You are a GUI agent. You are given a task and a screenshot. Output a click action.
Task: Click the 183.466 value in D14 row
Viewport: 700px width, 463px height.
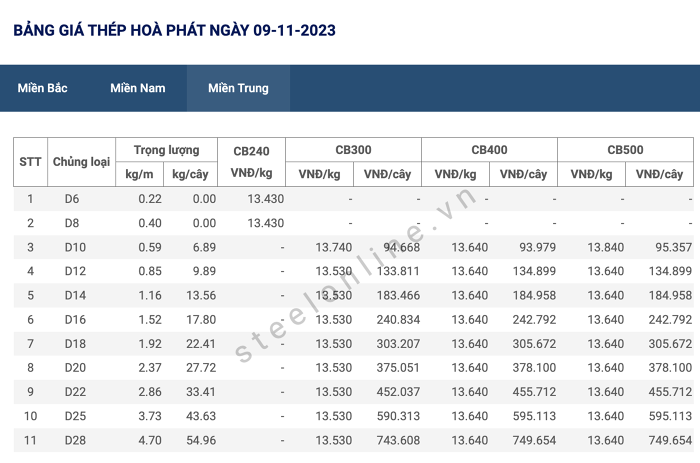tap(398, 295)
